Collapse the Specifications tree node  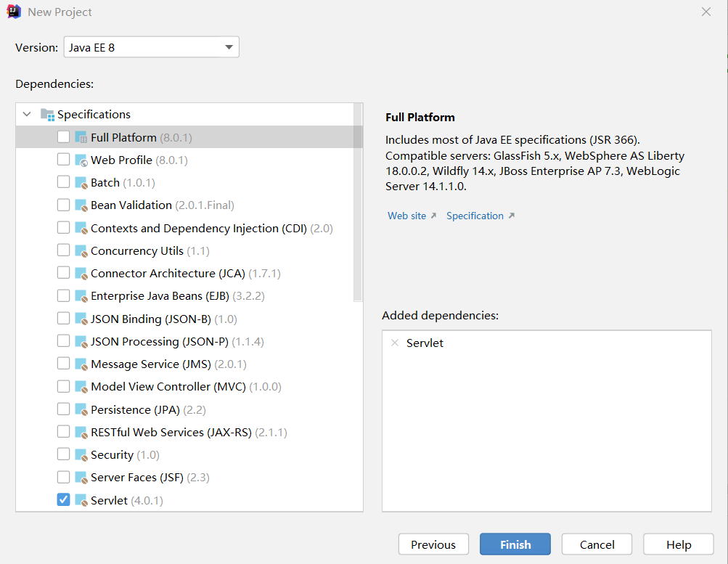(x=27, y=114)
